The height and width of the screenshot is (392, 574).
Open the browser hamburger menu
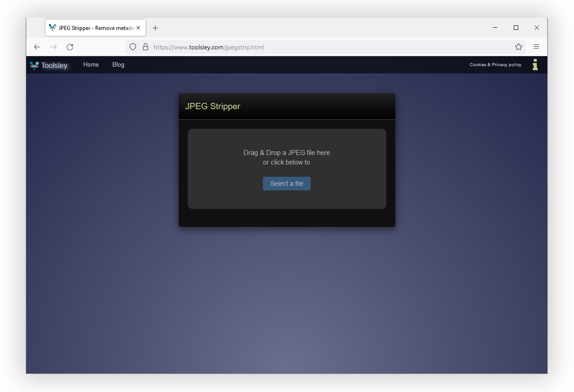536,47
